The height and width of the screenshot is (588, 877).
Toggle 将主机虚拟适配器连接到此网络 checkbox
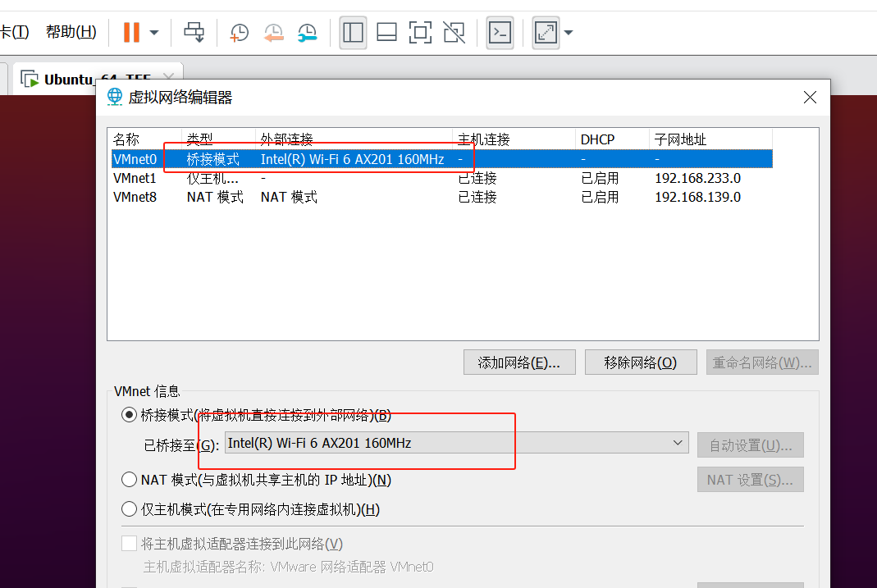pos(129,543)
